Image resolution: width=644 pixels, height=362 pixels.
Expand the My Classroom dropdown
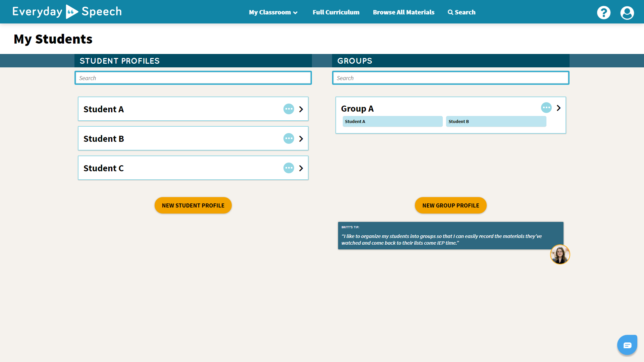tap(273, 12)
